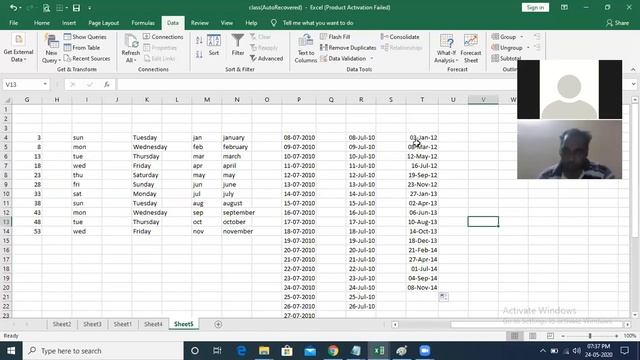640x360 pixels.
Task: Click Remove Duplicates
Action: (x=348, y=48)
